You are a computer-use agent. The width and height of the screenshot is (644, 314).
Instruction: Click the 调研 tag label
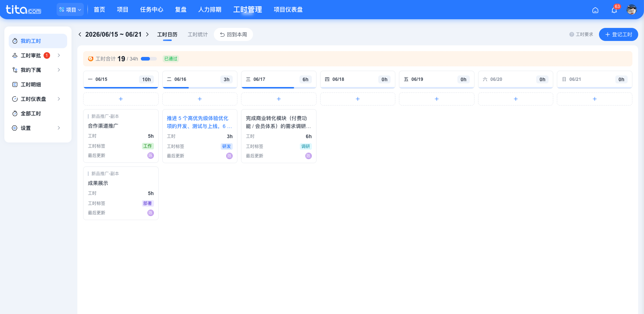tap(306, 146)
